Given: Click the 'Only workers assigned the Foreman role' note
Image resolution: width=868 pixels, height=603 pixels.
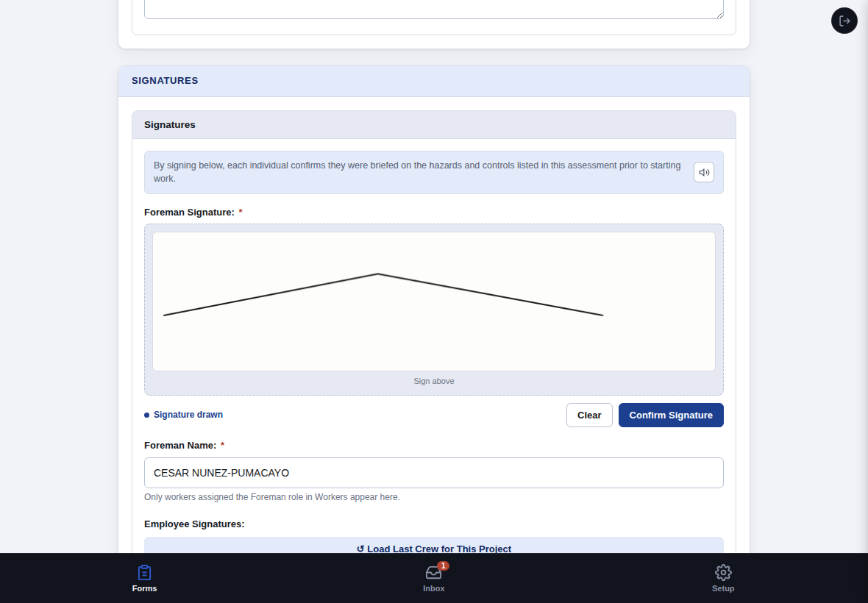Looking at the screenshot, I should pos(272,497).
